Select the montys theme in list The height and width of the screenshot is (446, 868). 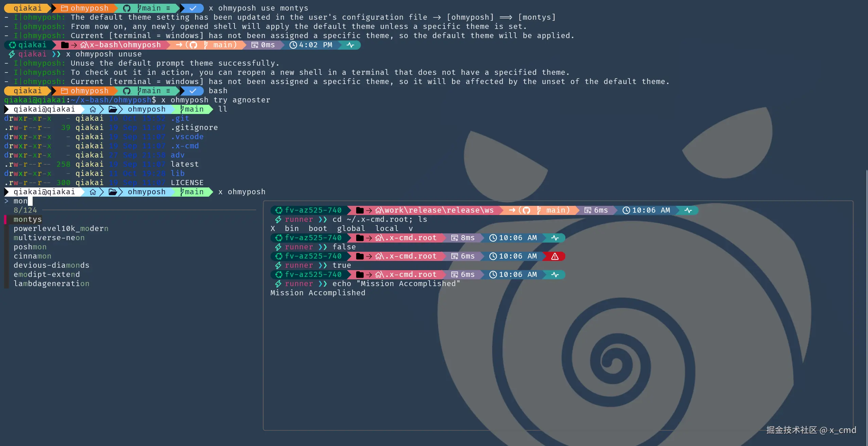coord(28,219)
